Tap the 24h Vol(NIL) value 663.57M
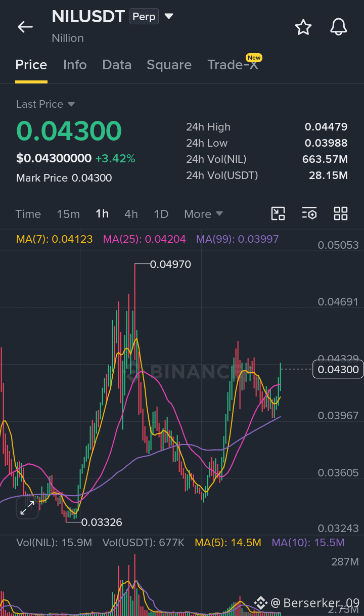The image size is (364, 616). [x=325, y=159]
